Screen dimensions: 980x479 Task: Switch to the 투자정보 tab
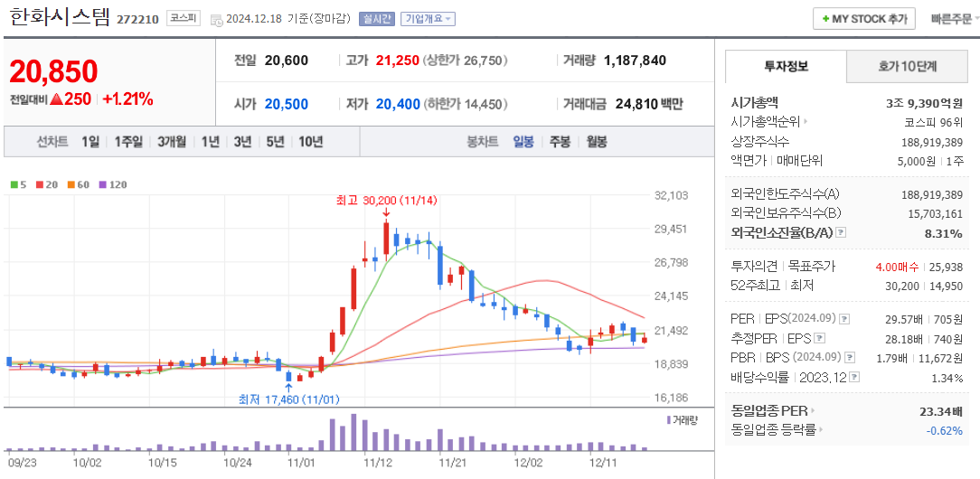click(x=787, y=66)
